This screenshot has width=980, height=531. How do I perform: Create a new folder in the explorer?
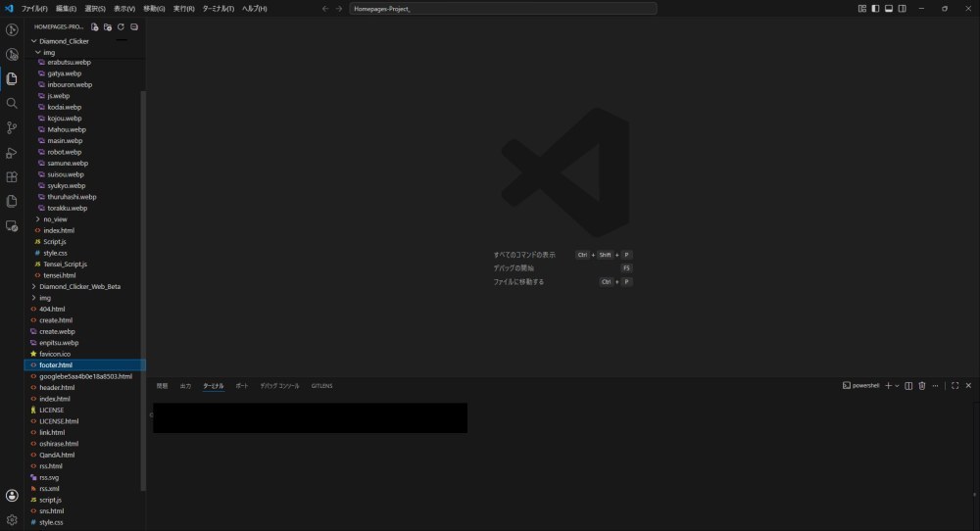pos(108,26)
